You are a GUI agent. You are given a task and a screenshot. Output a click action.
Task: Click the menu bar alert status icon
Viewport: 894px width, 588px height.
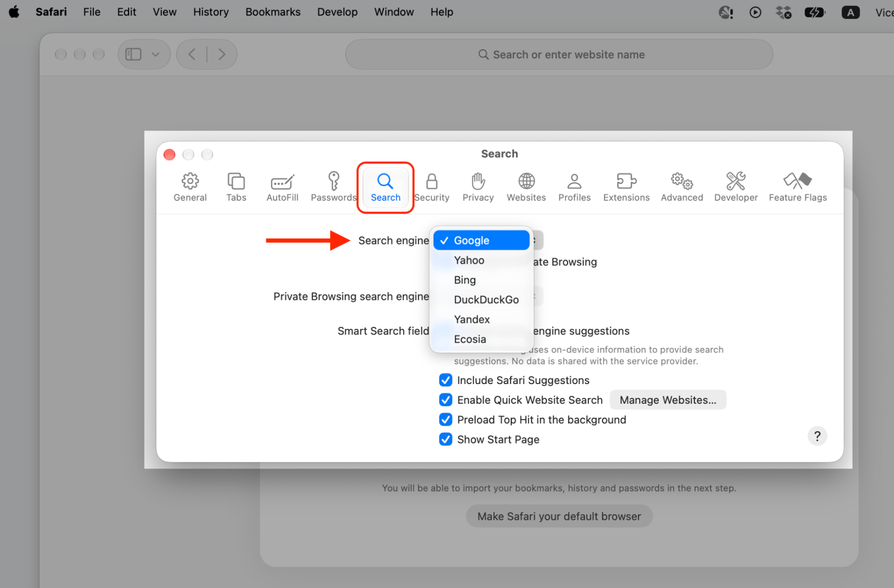726,12
